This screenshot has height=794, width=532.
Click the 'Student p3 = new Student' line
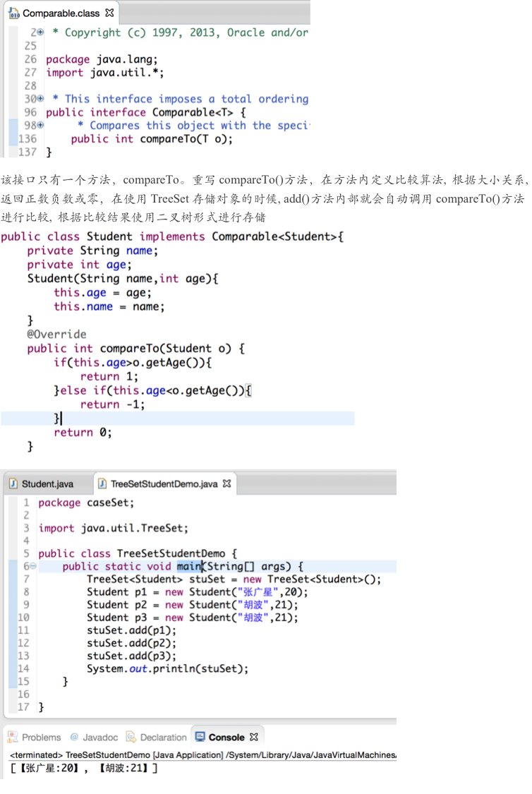point(193,618)
